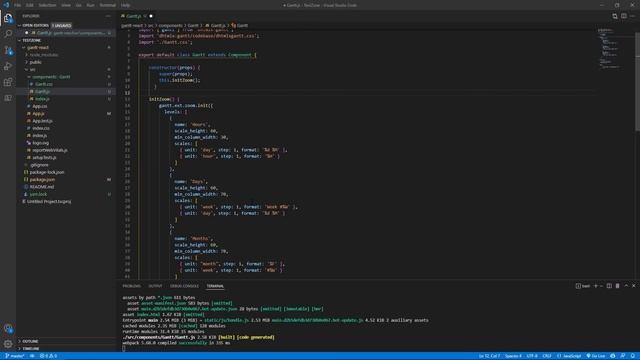640x360 pixels.
Task: Click the master branch indicator in status bar
Action: click(15, 356)
